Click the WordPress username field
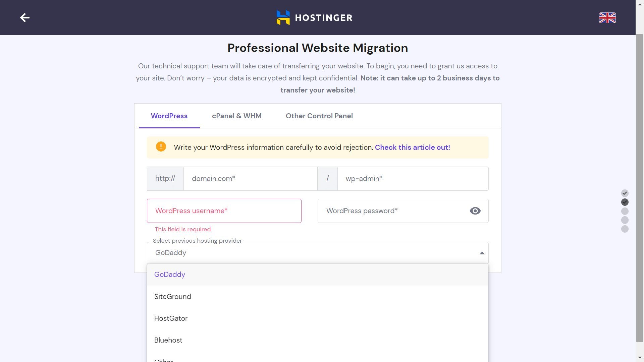The height and width of the screenshot is (362, 644). pyautogui.click(x=224, y=211)
